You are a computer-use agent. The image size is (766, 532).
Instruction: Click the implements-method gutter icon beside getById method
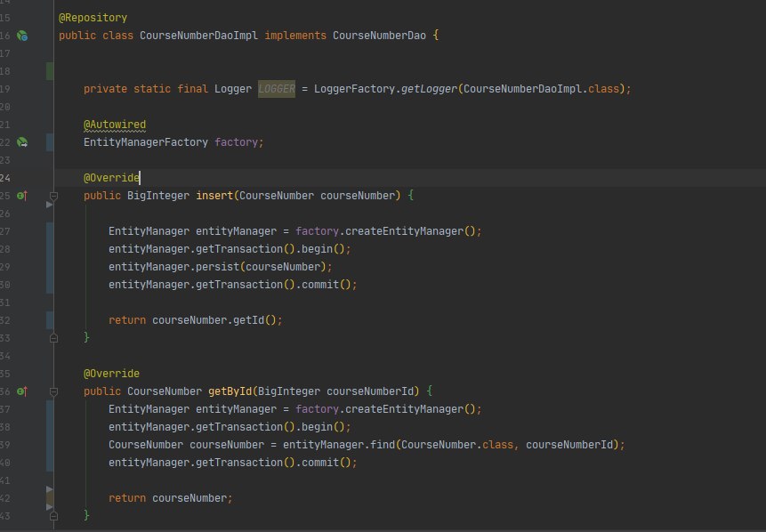click(x=22, y=391)
